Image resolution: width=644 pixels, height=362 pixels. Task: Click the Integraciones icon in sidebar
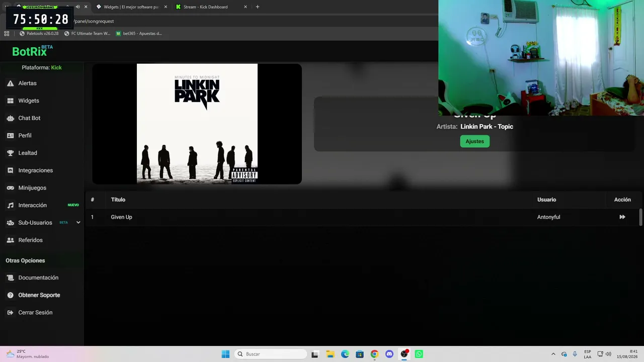(10, 170)
